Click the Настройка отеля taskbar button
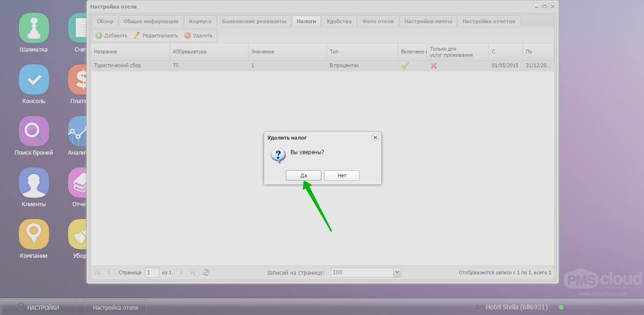The width and height of the screenshot is (644, 315). click(x=115, y=307)
